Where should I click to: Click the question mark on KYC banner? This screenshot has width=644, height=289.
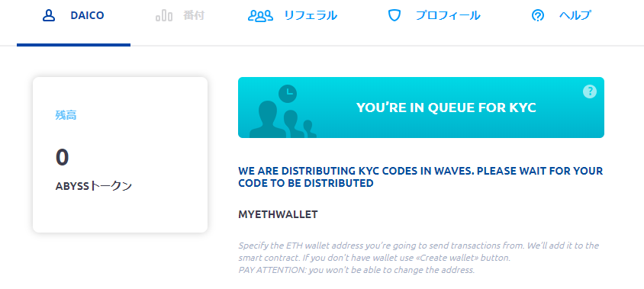point(589,92)
